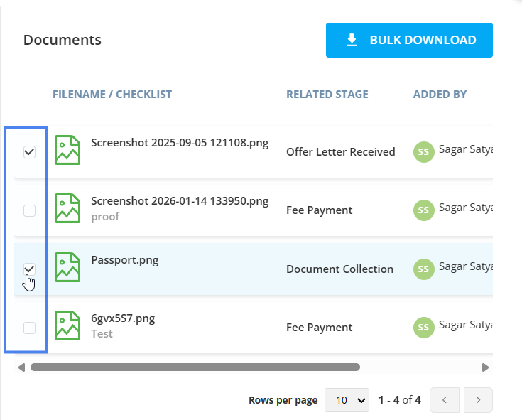Open file name 6gvx5S7.png
This screenshot has height=420, width=522.
point(123,318)
